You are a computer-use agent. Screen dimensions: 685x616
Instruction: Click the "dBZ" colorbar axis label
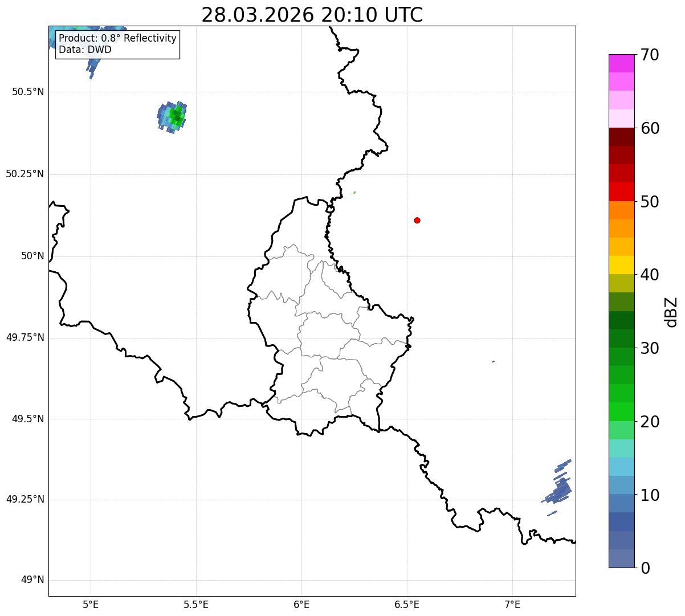pos(671,312)
